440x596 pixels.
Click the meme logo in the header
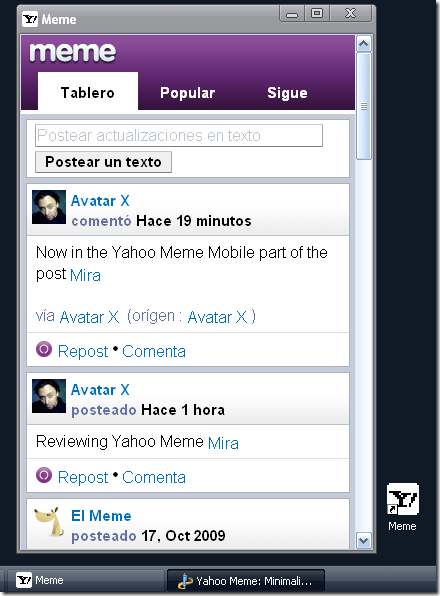tap(73, 52)
